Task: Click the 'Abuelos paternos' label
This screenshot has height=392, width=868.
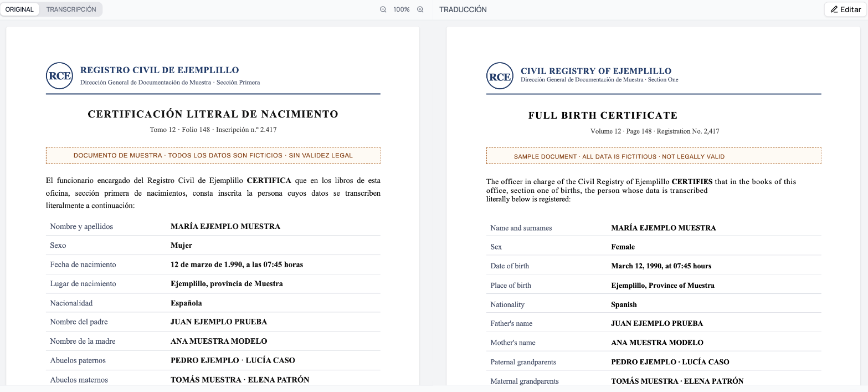Action: 78,360
